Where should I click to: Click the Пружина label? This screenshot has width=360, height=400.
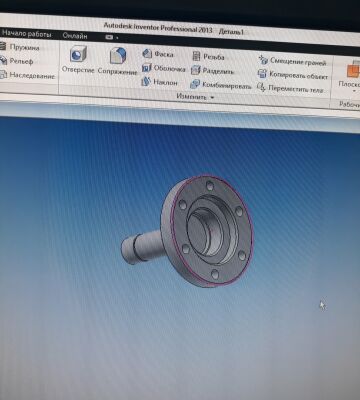[x=24, y=47]
